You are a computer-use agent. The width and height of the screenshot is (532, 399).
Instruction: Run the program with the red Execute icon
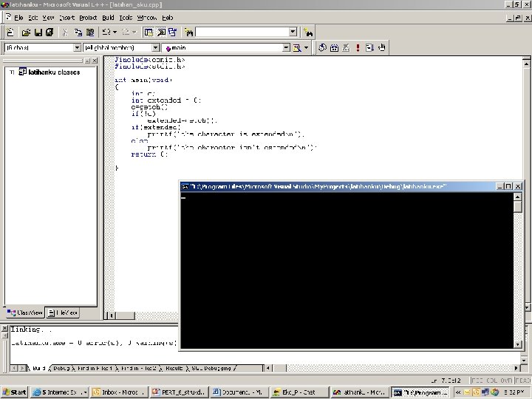coord(358,48)
